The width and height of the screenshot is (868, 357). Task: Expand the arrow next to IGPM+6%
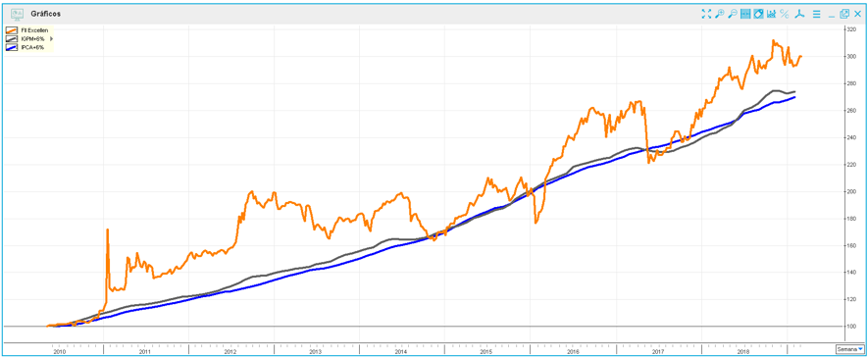51,39
